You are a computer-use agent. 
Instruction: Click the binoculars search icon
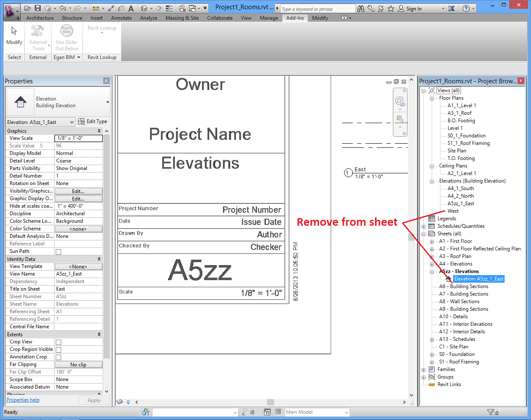point(361,8)
